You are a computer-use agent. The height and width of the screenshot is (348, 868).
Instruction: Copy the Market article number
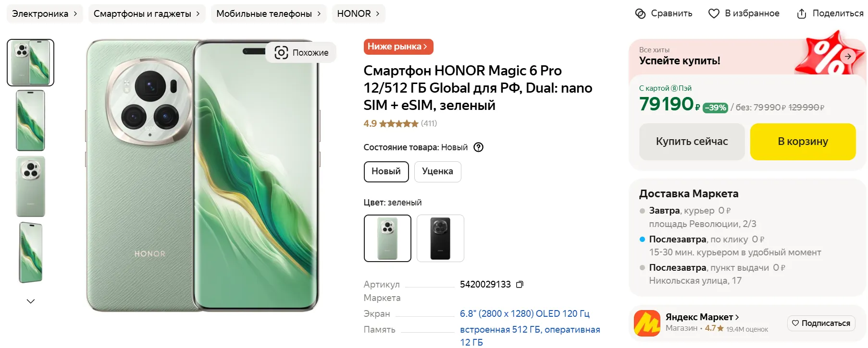click(520, 285)
